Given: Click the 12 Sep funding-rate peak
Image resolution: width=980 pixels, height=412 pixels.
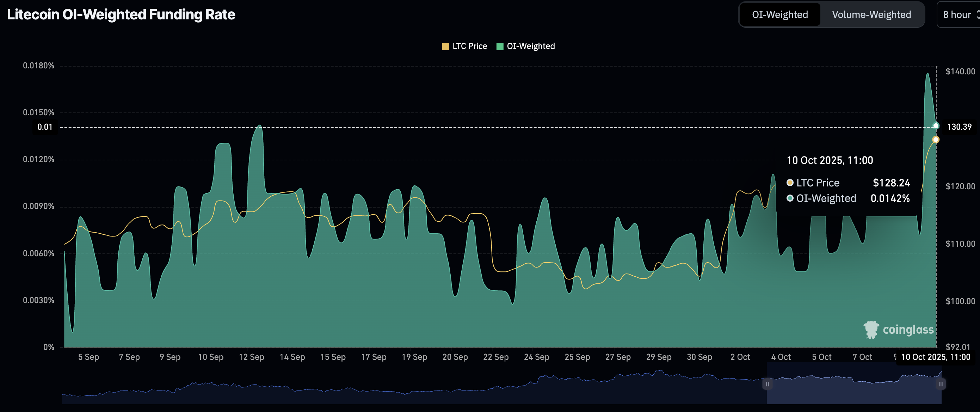Looking at the screenshot, I should pyautogui.click(x=260, y=125).
